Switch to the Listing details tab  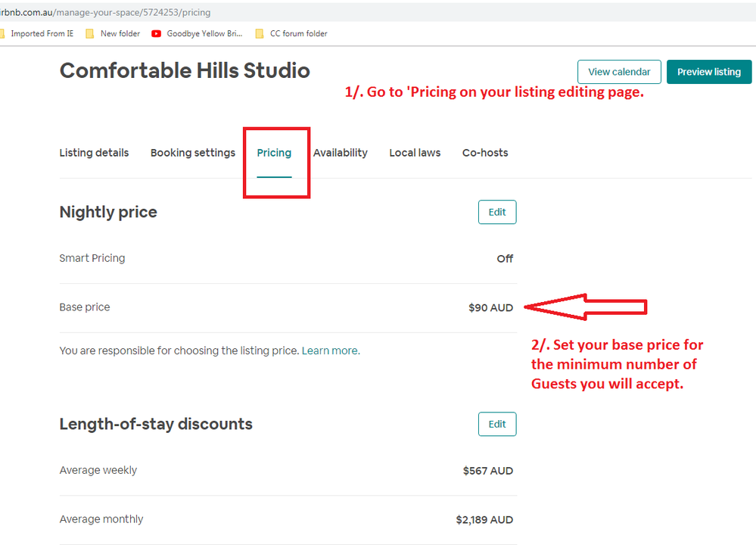(94, 153)
